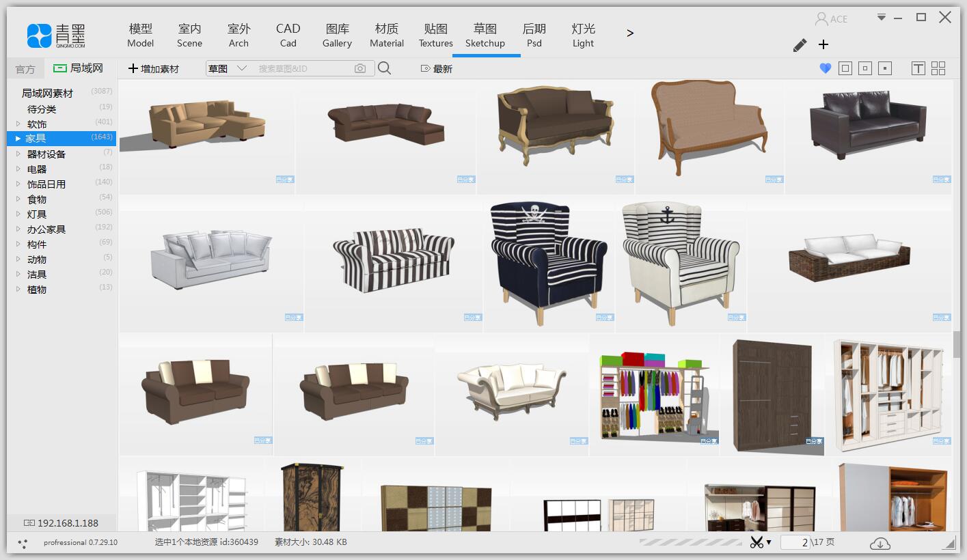
Task: Click the Qingmo logo icon
Action: click(x=40, y=36)
